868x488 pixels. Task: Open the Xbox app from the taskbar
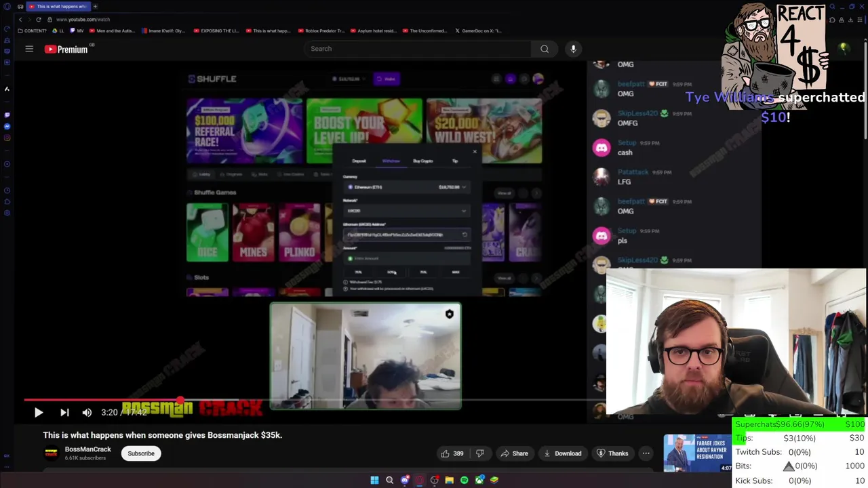click(479, 480)
